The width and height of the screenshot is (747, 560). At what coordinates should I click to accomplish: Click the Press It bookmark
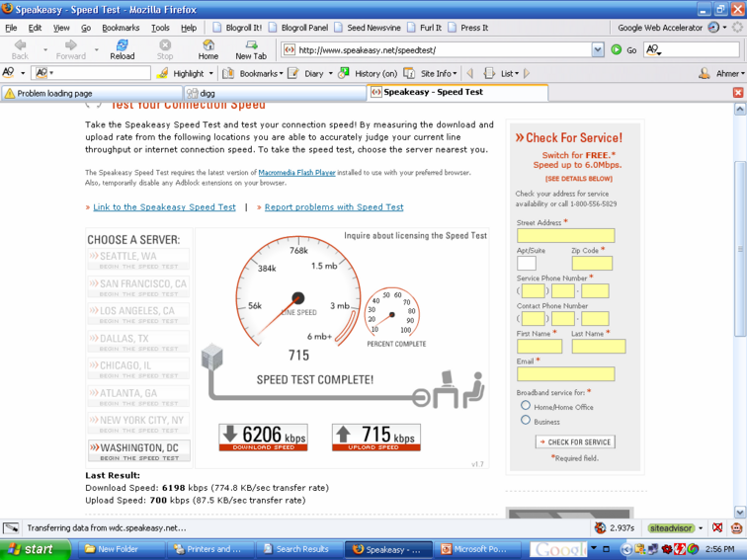point(468,28)
